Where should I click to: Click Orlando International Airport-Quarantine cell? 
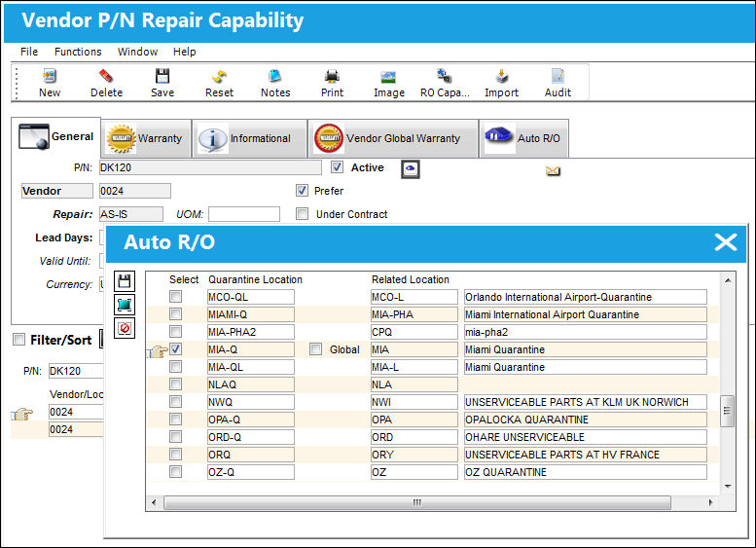click(x=586, y=297)
